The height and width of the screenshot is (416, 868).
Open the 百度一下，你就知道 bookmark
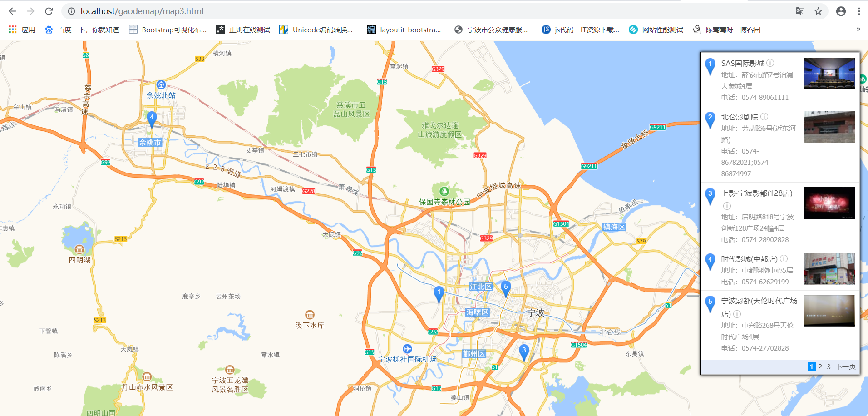[82, 30]
